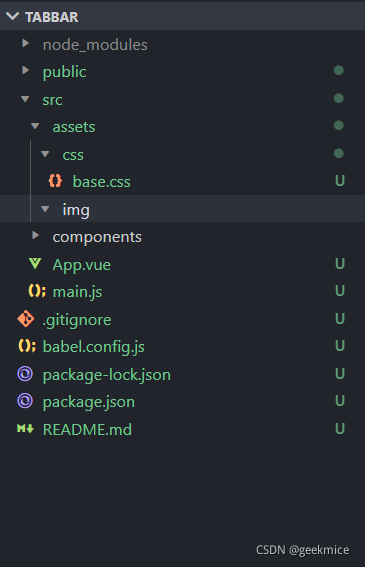
Task: Expand the public folder arrow
Action: pos(25,70)
